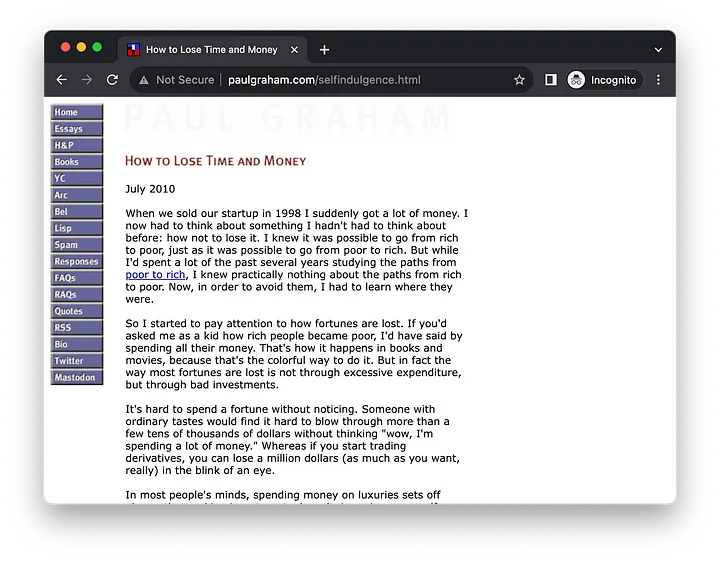Bookmark this page with the star icon
Image resolution: width=720 pixels, height=562 pixels.
519,80
